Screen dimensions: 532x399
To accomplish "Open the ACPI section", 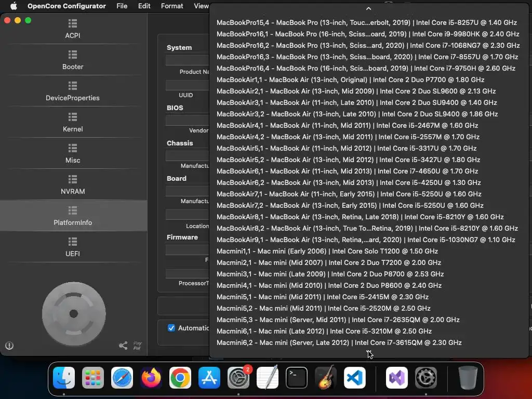I will click(x=73, y=29).
